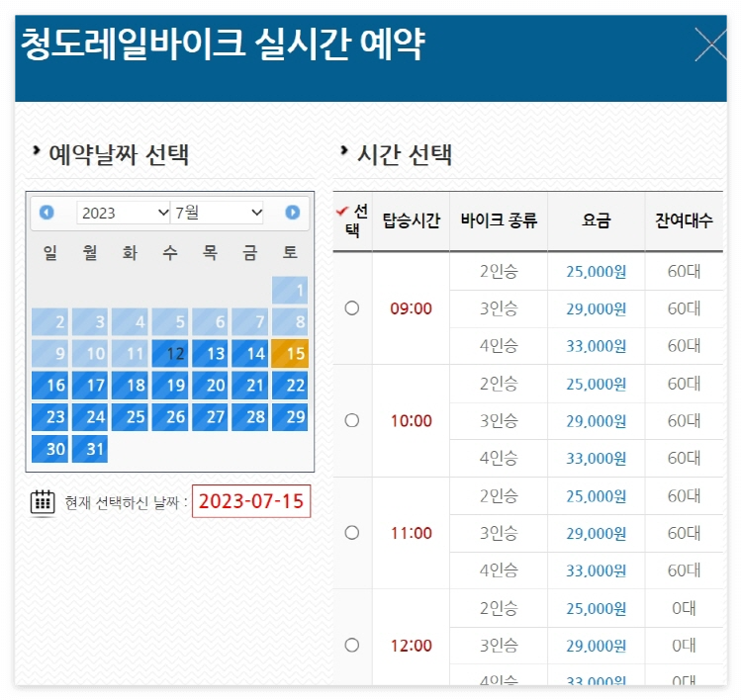The image size is (742, 700).
Task: Go to the previous month in calendar
Action: 46,213
